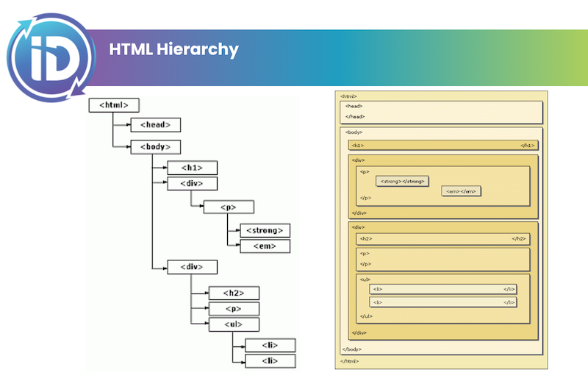This screenshot has width=588, height=381.
Task: Click the <em> node in the tree diagram
Action: click(x=265, y=246)
